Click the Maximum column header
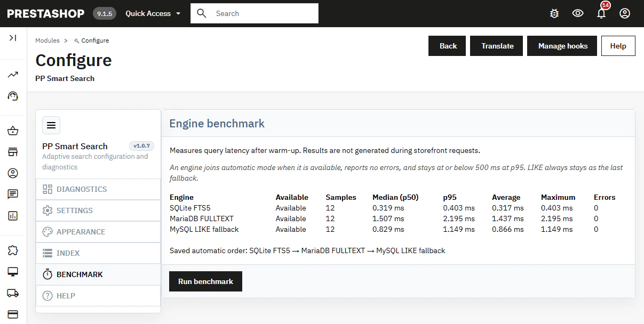The width and height of the screenshot is (644, 324). click(558, 197)
